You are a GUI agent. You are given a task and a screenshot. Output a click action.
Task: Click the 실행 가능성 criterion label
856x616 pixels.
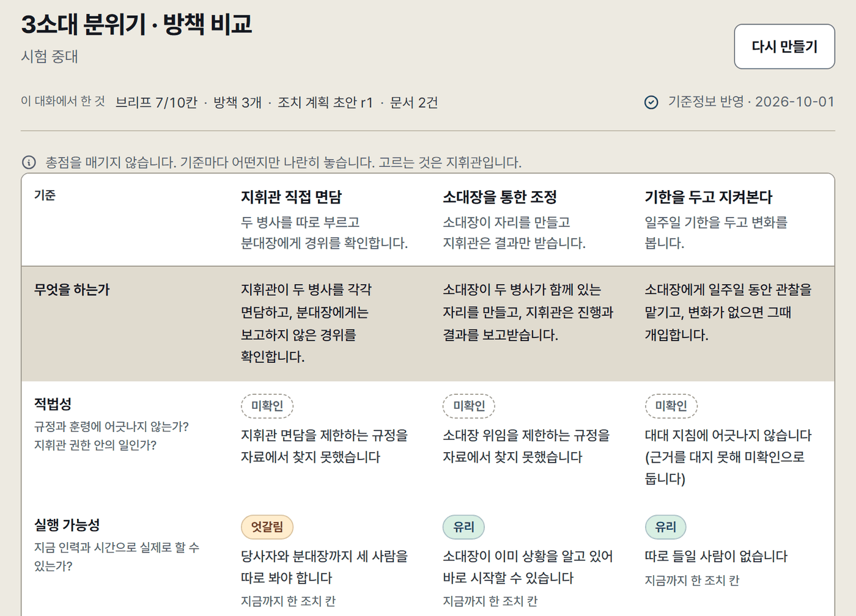coord(67,525)
